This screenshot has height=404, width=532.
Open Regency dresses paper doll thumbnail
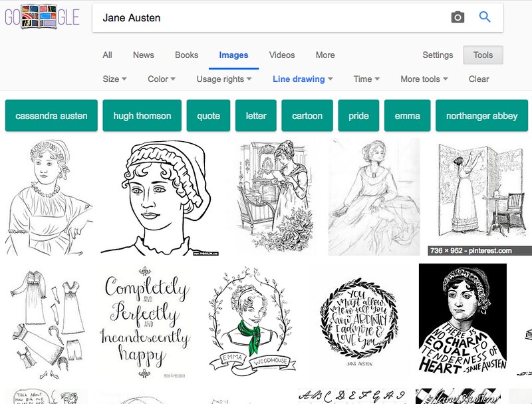[x=47, y=322]
